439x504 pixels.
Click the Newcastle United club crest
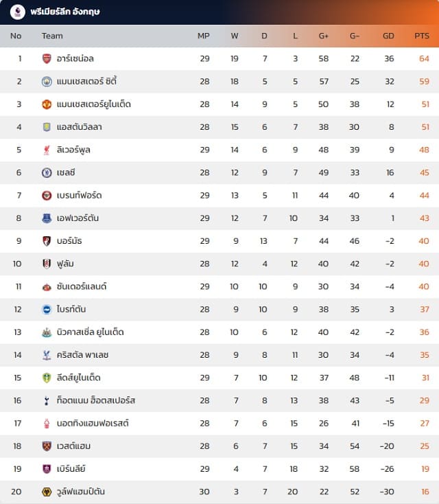(47, 332)
